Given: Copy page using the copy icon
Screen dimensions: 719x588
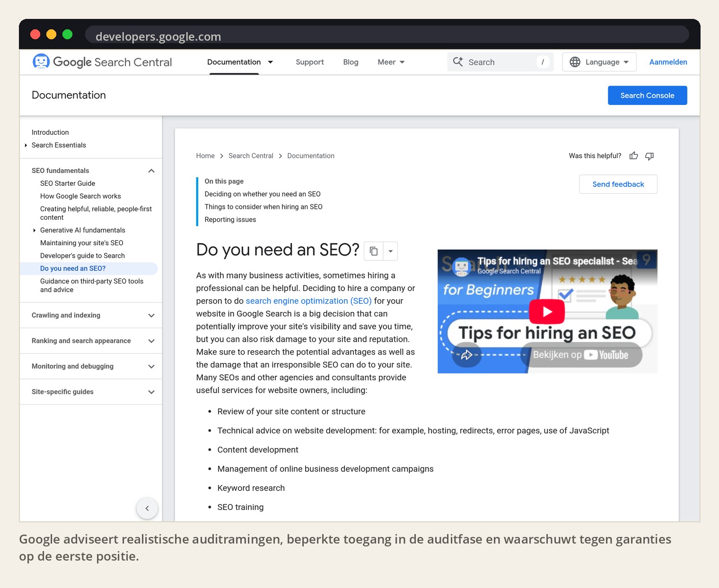Looking at the screenshot, I should click(374, 251).
